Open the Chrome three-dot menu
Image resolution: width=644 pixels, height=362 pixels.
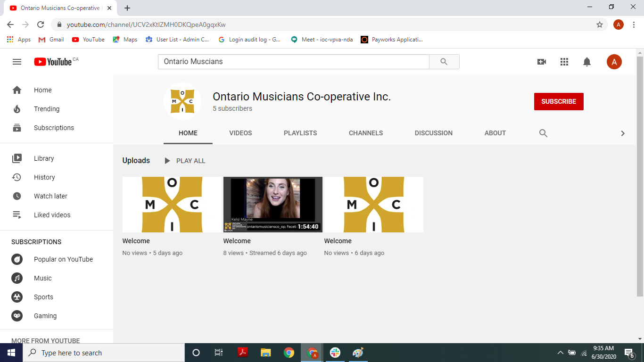634,25
